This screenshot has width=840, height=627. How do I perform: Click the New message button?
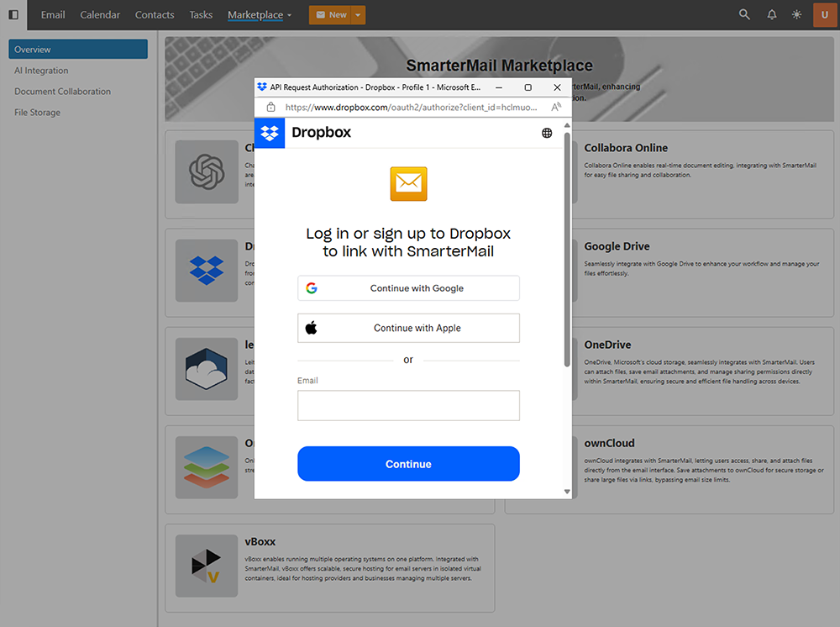[x=330, y=15]
